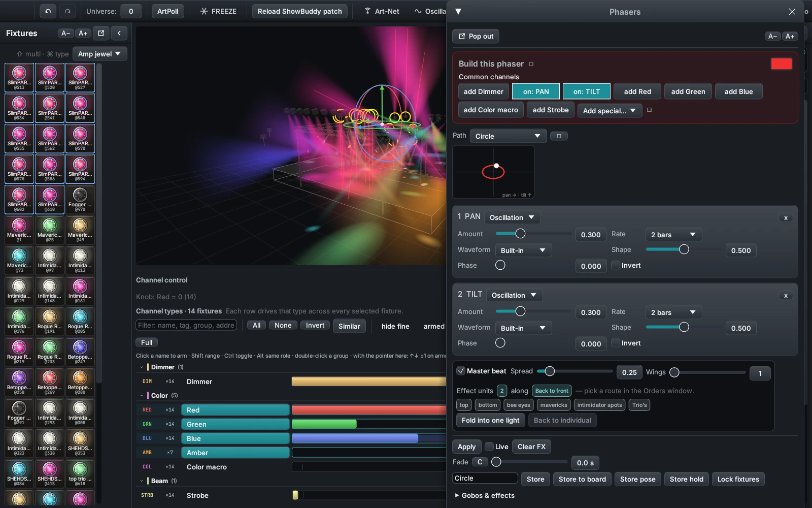Click the small square icon beside Path dropdown

[559, 136]
